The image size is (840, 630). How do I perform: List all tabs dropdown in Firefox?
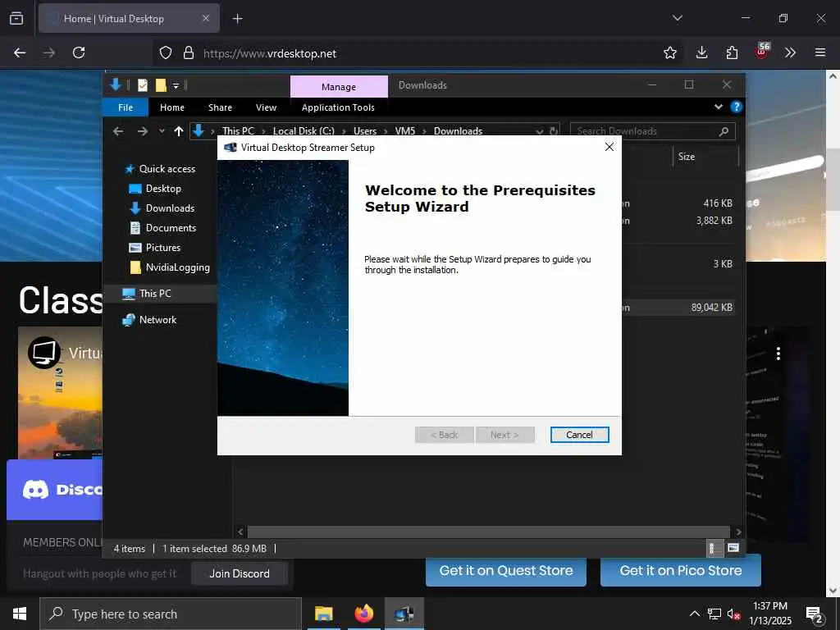677,18
